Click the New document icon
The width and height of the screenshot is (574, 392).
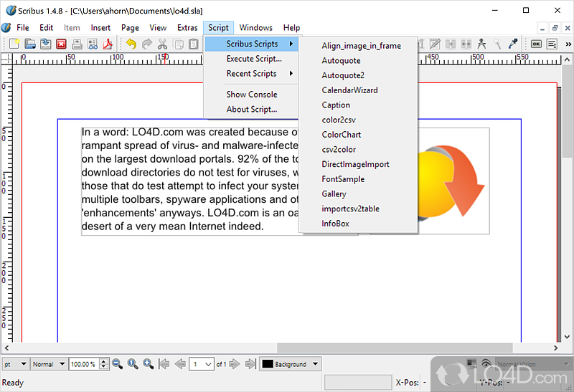(x=14, y=44)
